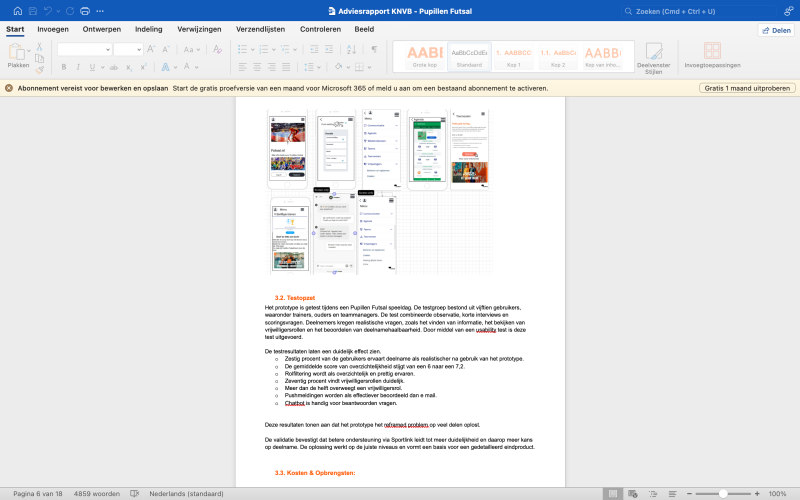
Task: Click the Home icon in title bar
Action: pyautogui.click(x=17, y=11)
